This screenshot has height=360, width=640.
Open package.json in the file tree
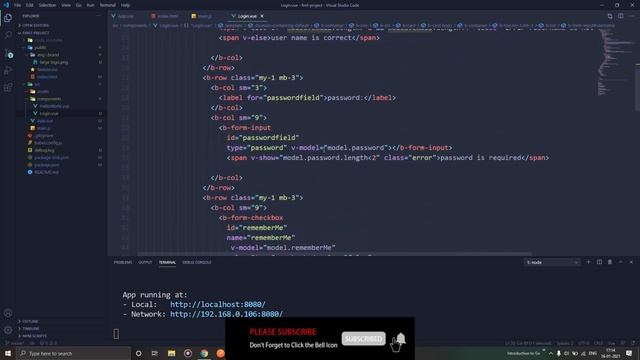coord(47,165)
